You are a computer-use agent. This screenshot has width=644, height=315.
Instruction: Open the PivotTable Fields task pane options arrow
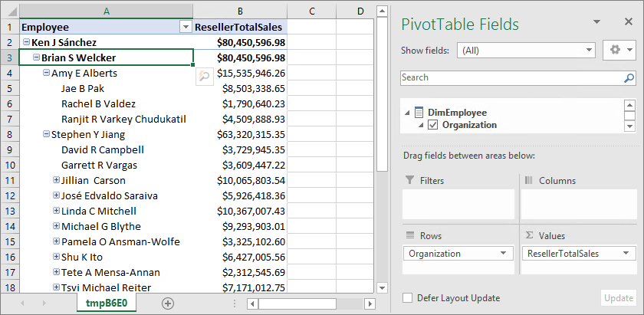click(596, 22)
